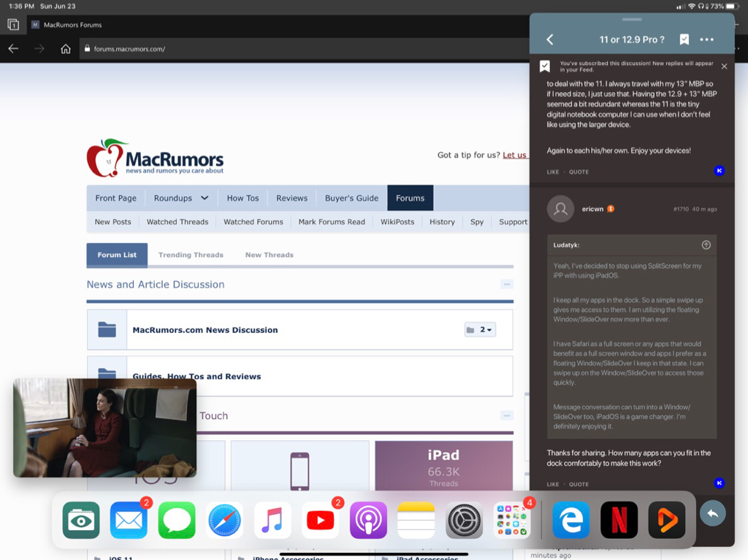
Task: Launch Podcasts from the dock
Action: tap(368, 520)
